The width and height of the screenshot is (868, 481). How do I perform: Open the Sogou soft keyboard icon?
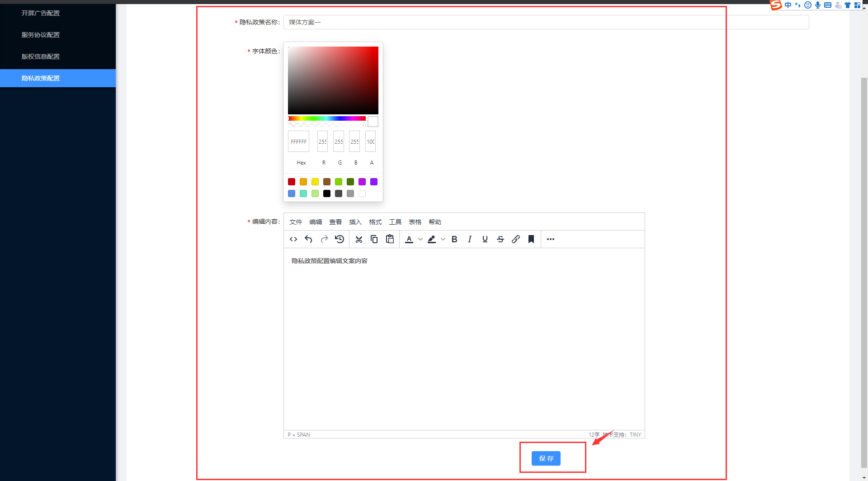[x=828, y=5]
